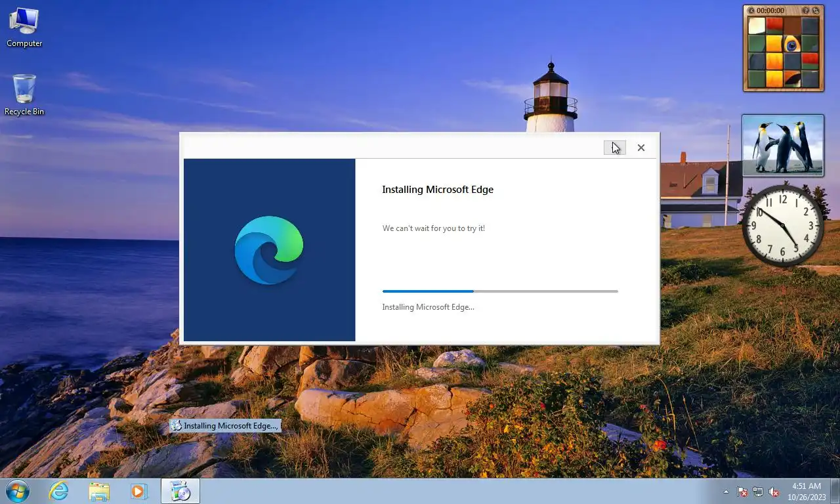Click the puzzle gadget timer 00:00:00
The height and width of the screenshot is (504, 840).
(770, 10)
